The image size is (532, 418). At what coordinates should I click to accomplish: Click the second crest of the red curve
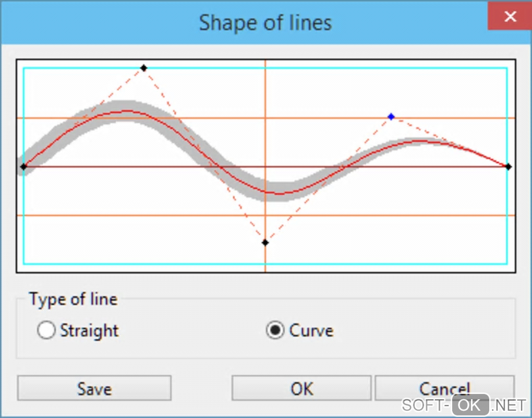coord(420,140)
